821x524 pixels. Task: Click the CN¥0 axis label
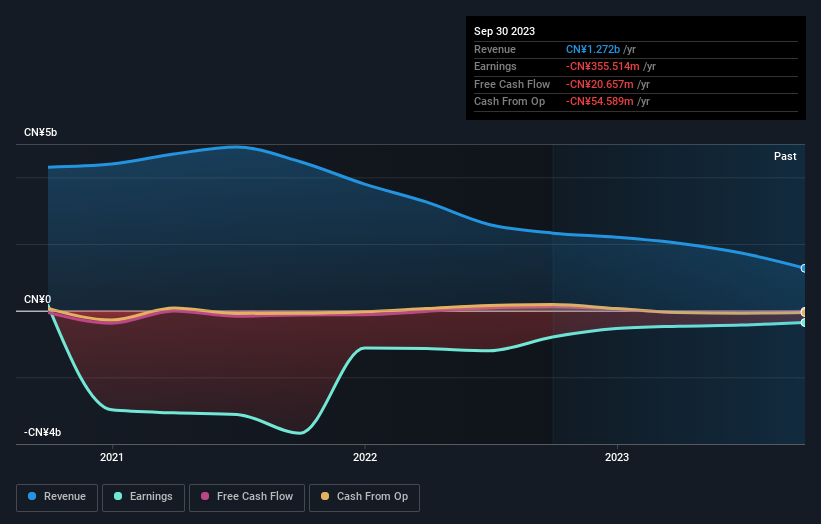[38, 299]
